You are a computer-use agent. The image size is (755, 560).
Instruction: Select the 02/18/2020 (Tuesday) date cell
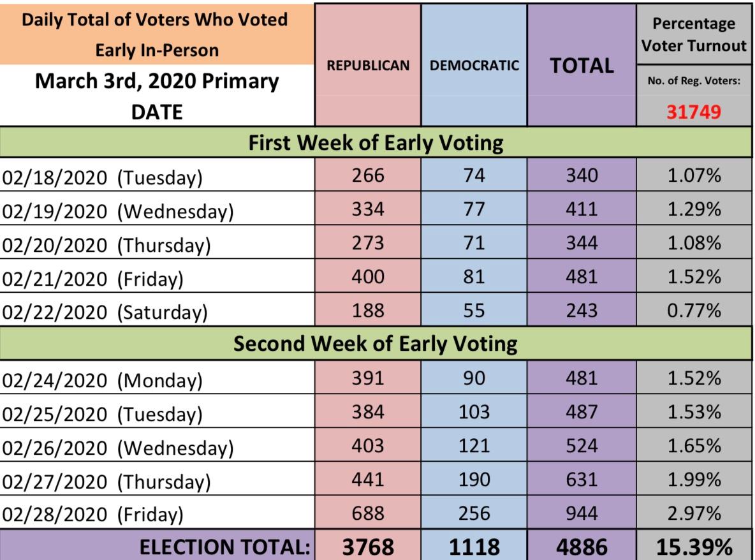click(102, 177)
